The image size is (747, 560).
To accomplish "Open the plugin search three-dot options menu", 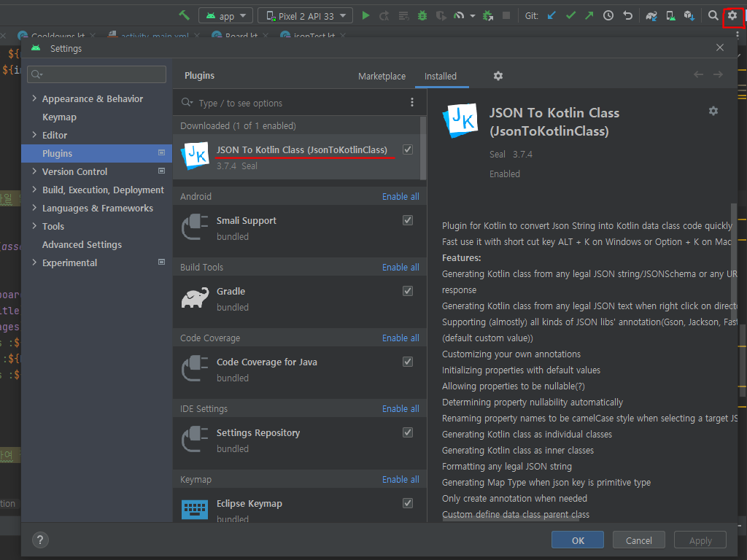I will [412, 102].
